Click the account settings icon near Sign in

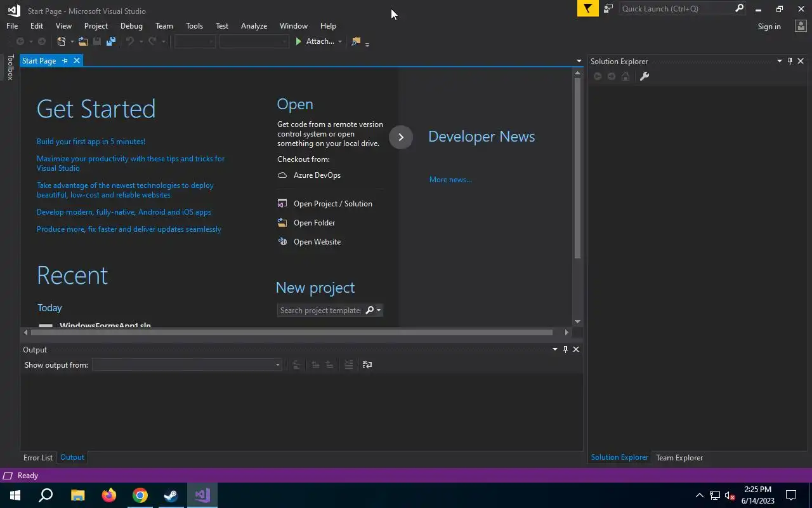click(x=800, y=26)
